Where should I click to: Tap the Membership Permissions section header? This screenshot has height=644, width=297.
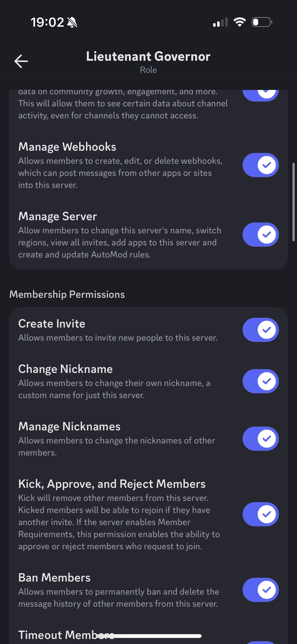point(67,294)
